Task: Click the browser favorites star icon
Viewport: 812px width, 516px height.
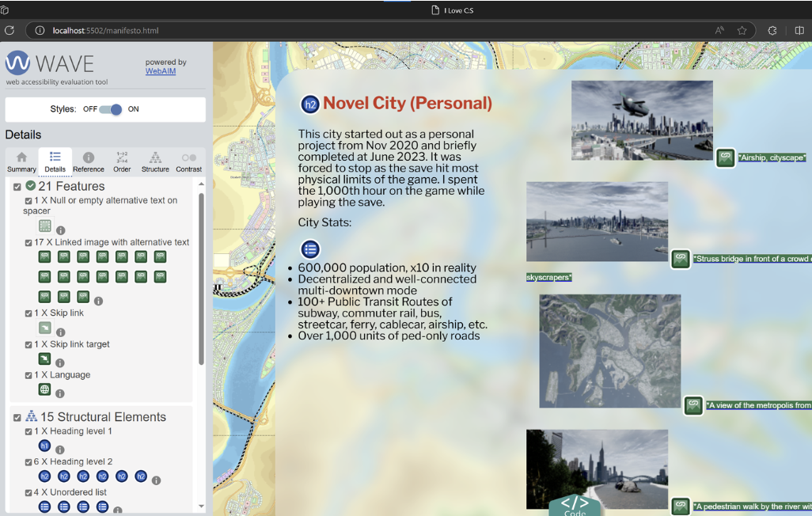Action: 742,30
